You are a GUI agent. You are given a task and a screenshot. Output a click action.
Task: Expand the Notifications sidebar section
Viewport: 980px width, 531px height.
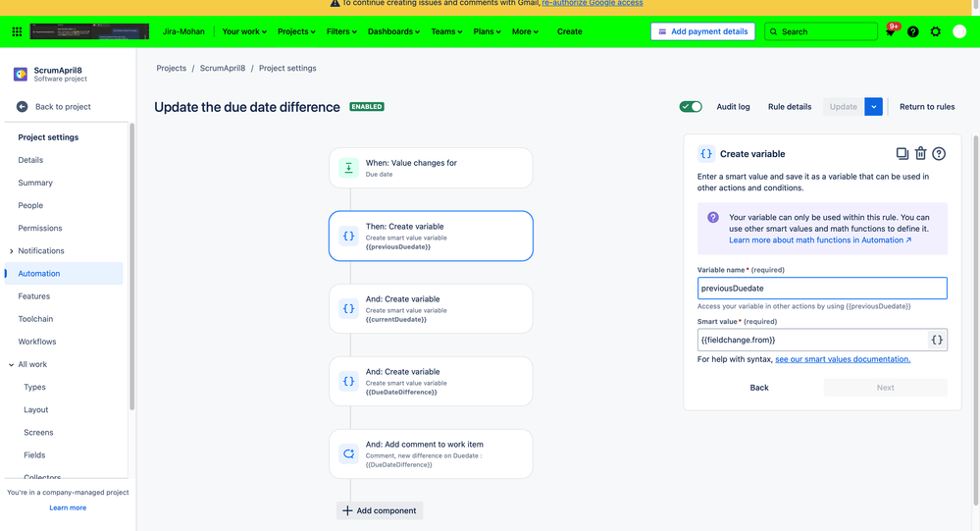click(x=11, y=251)
